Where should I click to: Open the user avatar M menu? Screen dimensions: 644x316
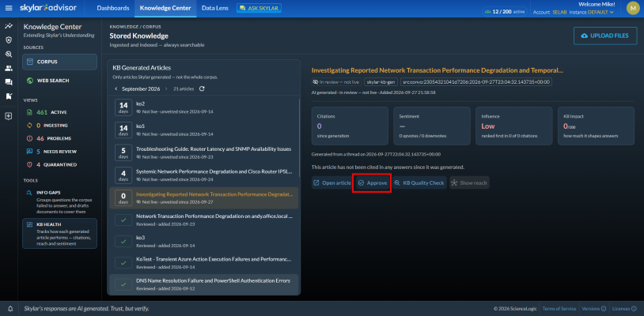click(632, 8)
